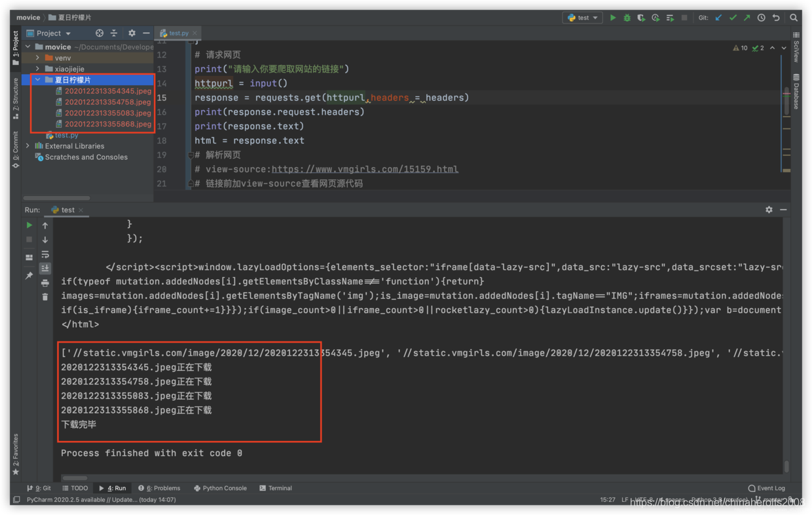
Task: Click the print icon in Run panel
Action: click(x=45, y=282)
